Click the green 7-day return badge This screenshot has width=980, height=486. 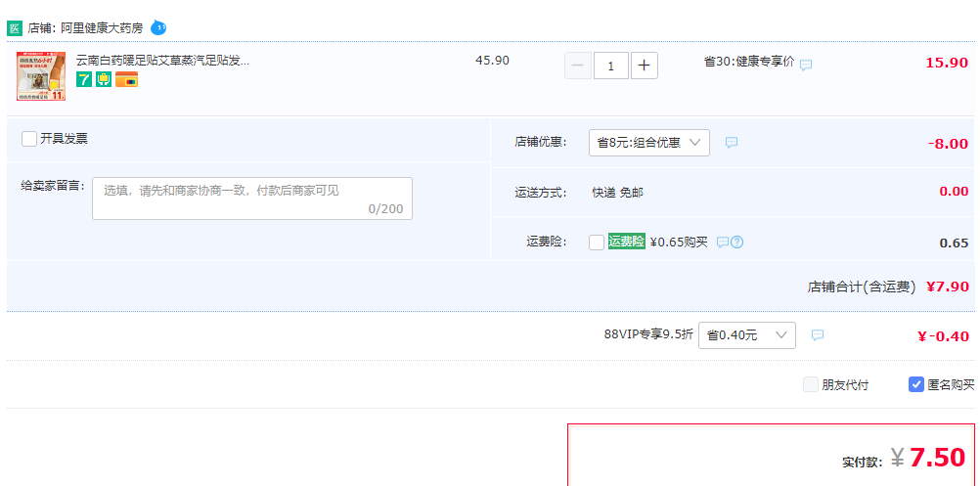pos(84,79)
